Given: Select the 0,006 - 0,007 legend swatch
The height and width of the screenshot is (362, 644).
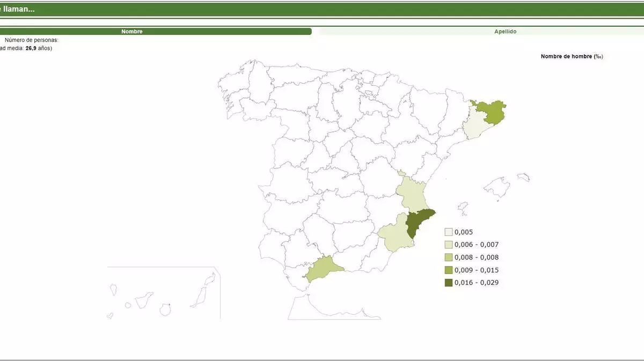Looking at the screenshot, I should tap(449, 245).
